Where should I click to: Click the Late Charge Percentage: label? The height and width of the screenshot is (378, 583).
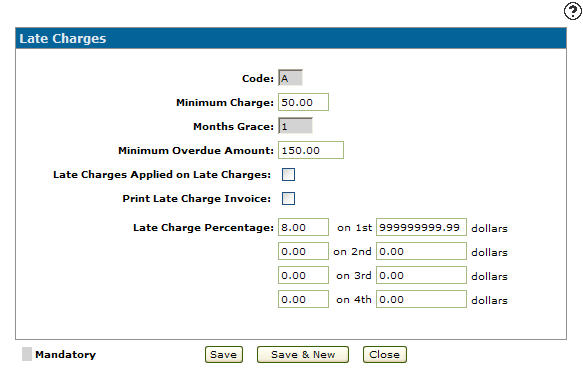(203, 227)
